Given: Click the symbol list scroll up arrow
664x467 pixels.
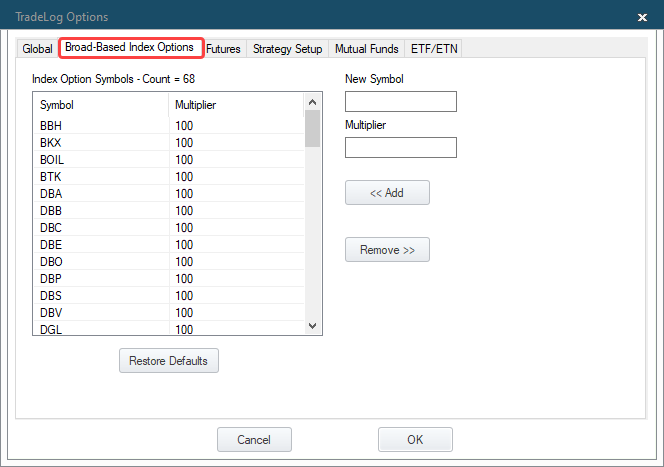Looking at the screenshot, I should tap(313, 102).
